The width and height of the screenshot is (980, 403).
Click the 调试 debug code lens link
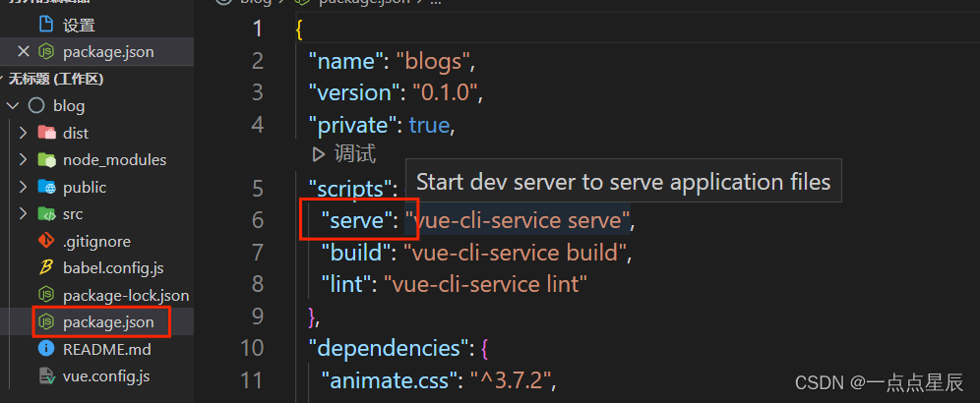point(355,153)
